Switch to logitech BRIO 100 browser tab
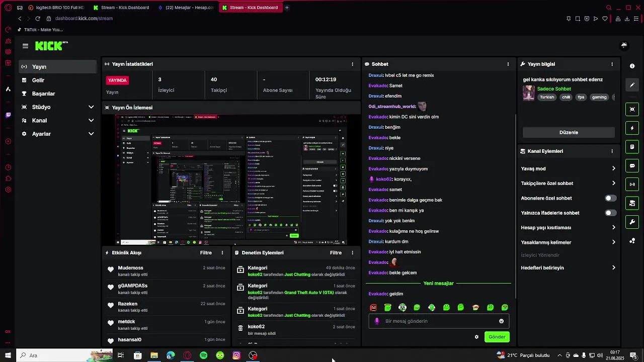This screenshot has height=362, width=644. pos(56,8)
